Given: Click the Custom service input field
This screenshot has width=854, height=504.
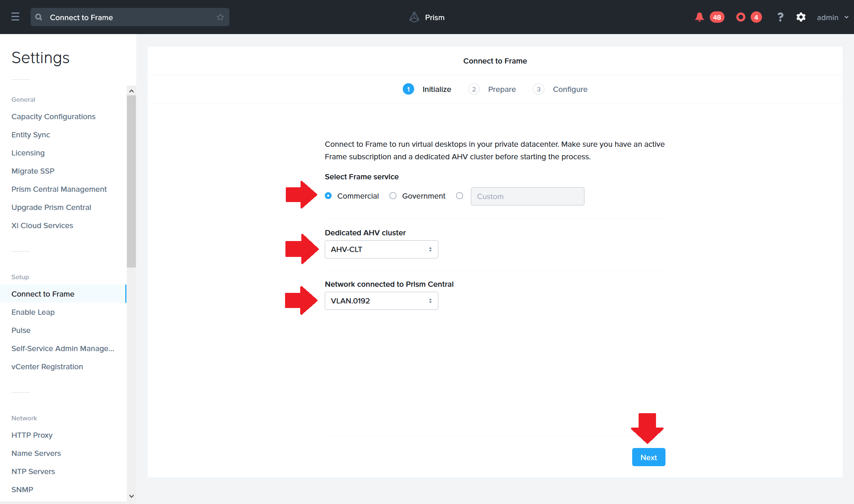Looking at the screenshot, I should [x=527, y=196].
